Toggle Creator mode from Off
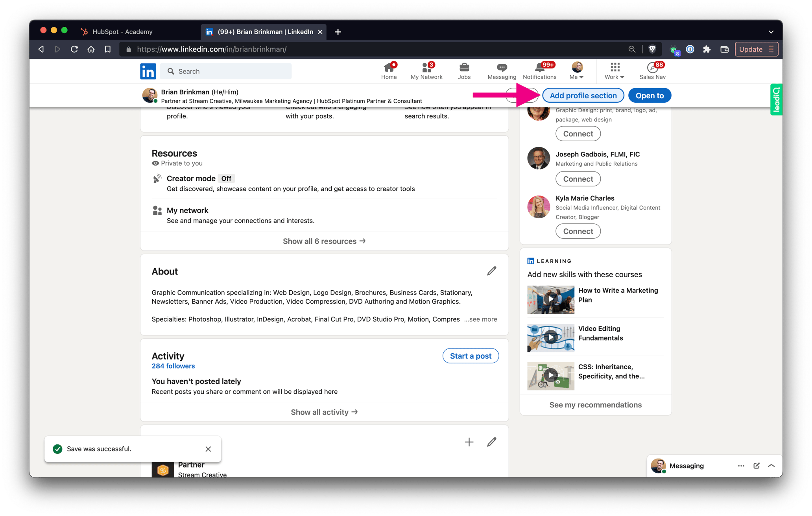 point(227,178)
